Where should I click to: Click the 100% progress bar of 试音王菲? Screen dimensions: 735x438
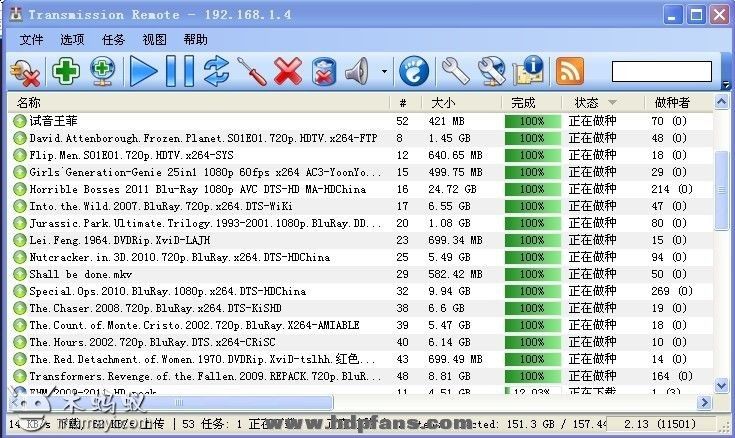(x=532, y=121)
